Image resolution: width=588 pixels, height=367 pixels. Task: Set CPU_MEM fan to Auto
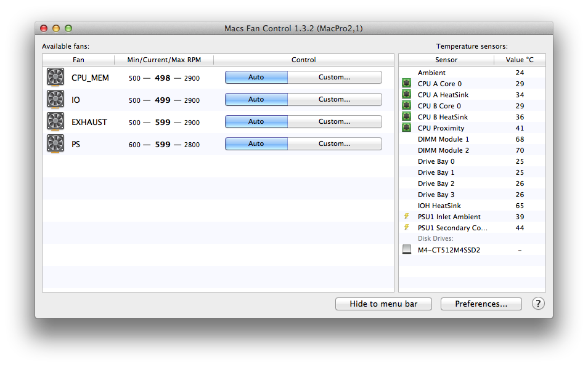[256, 77]
